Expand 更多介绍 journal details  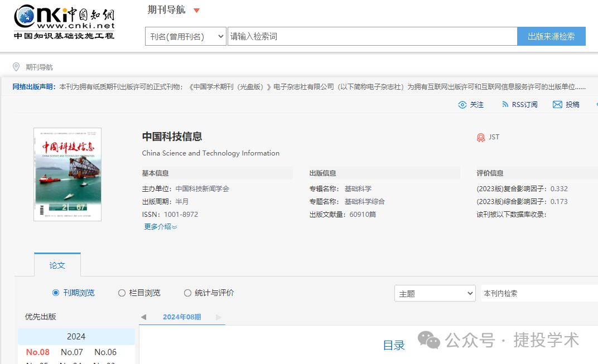(160, 227)
